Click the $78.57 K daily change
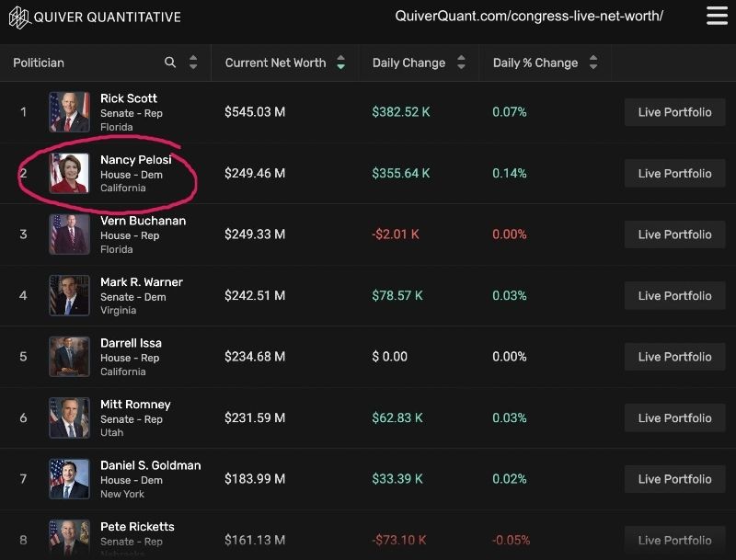 click(397, 296)
